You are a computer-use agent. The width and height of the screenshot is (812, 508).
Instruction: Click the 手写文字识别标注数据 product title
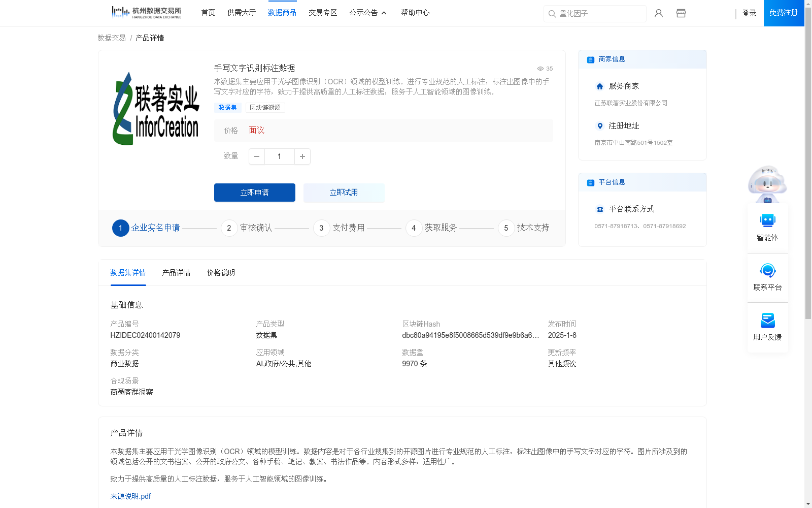click(254, 69)
